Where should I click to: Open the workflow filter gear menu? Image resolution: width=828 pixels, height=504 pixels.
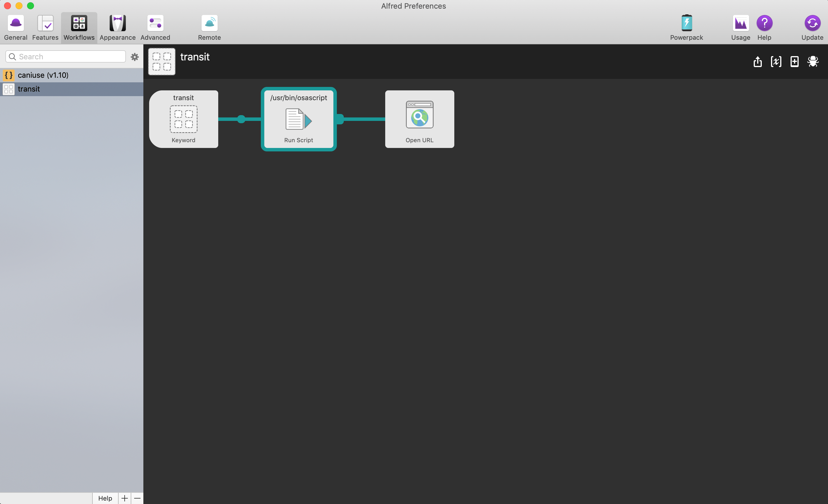pos(134,57)
